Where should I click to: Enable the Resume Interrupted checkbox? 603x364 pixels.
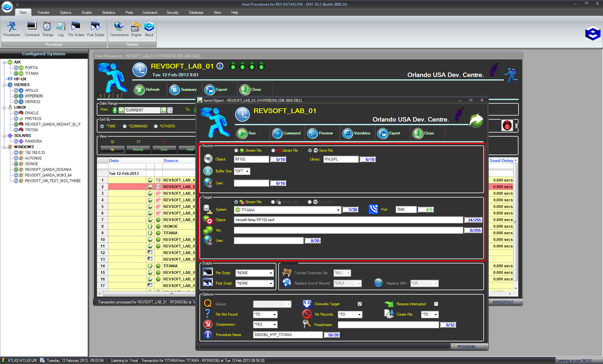tap(436, 304)
